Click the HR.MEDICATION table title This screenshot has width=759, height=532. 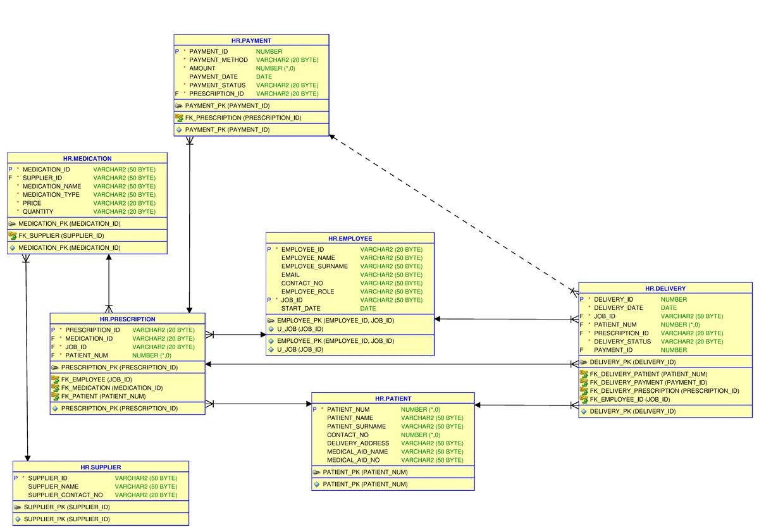coord(87,159)
